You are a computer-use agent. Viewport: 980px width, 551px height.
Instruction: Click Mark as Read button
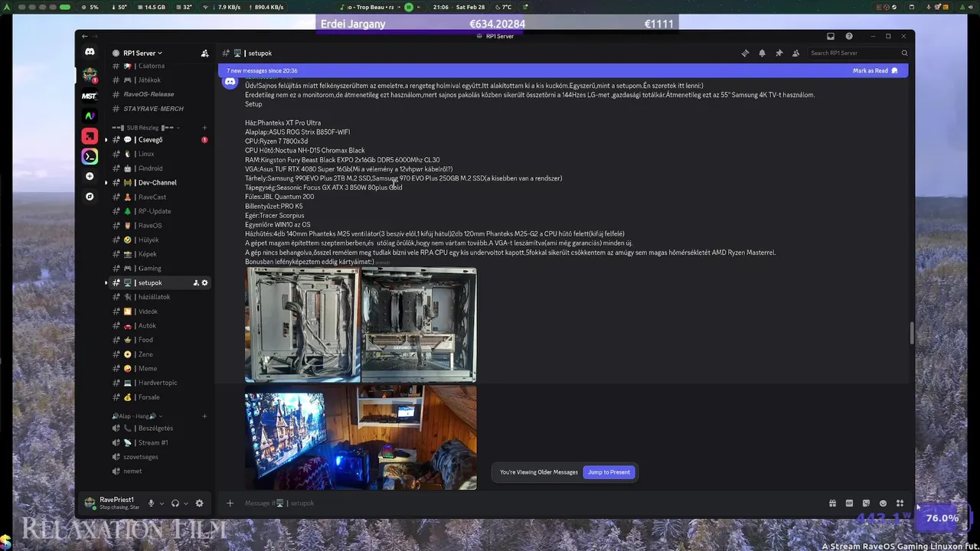(x=875, y=70)
